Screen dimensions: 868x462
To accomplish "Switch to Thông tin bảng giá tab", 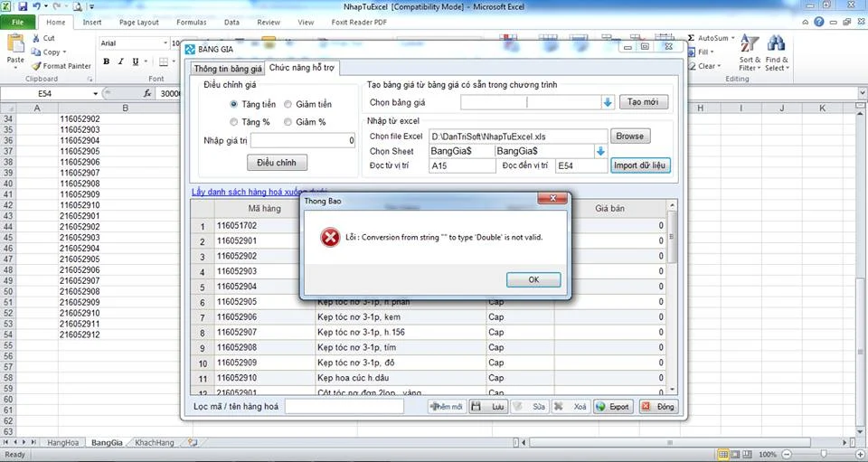I will pos(228,69).
